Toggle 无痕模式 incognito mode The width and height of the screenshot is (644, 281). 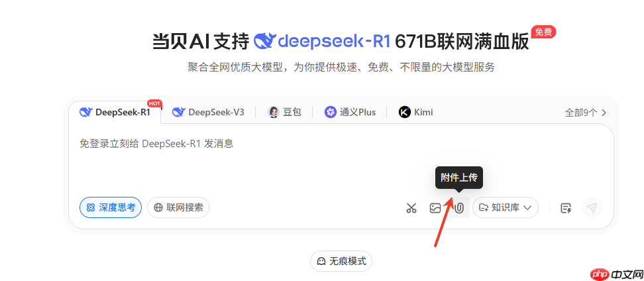341,261
